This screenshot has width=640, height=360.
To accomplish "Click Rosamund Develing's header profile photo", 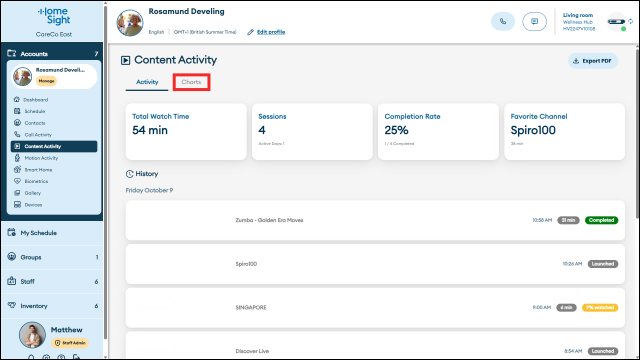I will pos(130,23).
